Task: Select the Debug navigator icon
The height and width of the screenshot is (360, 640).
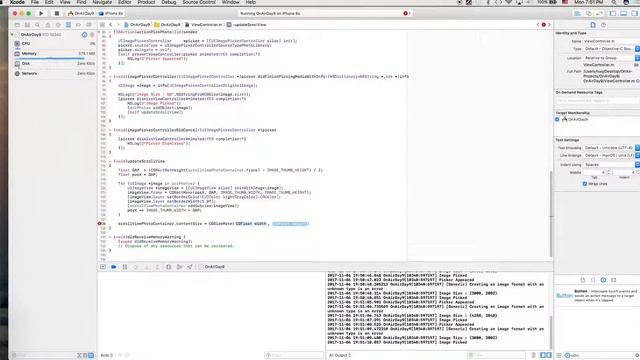Action: tap(68, 25)
